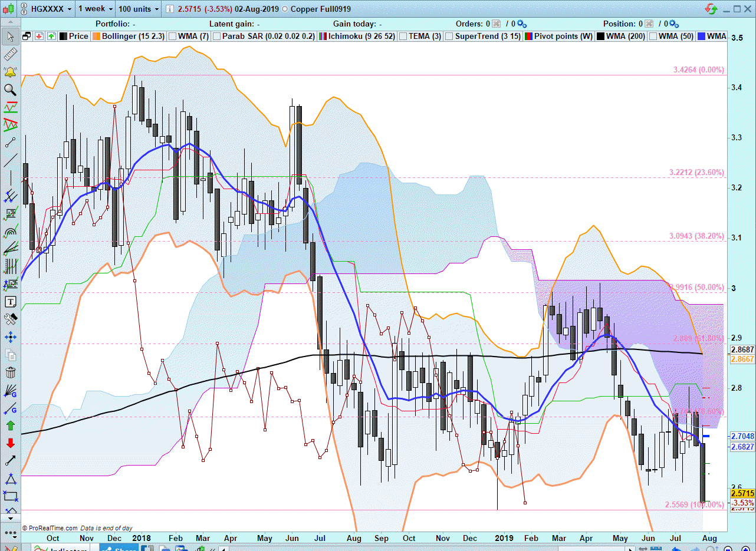Enable the WMA (50) indicator checkbox
This screenshot has height=551, width=756.
click(653, 36)
